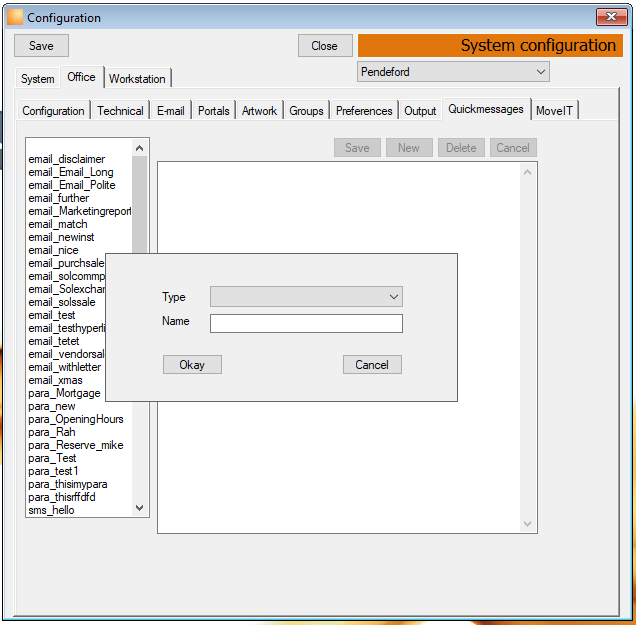Select email_disclaimer in the list
Viewport: 636px width, 625px height.
click(x=67, y=159)
